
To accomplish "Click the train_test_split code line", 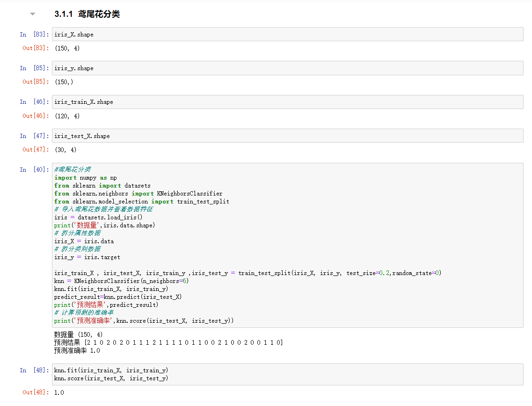I will click(x=248, y=273).
